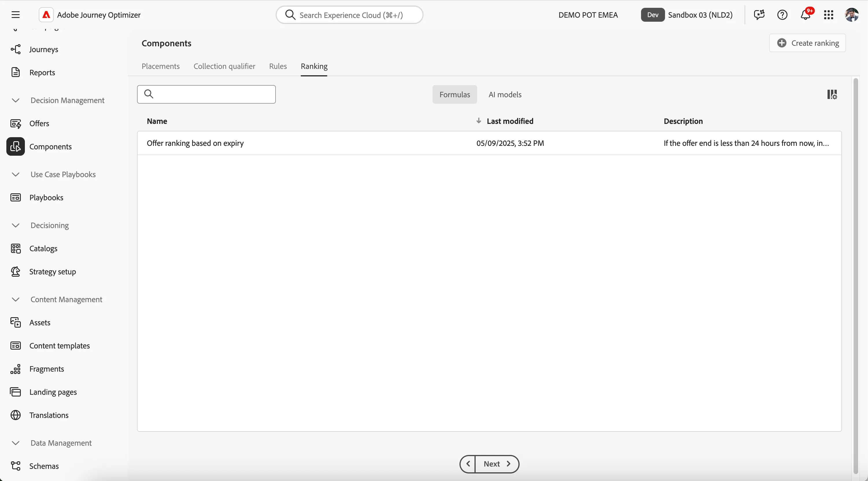Open the notifications bell
Image resolution: width=868 pixels, height=481 pixels.
806,15
